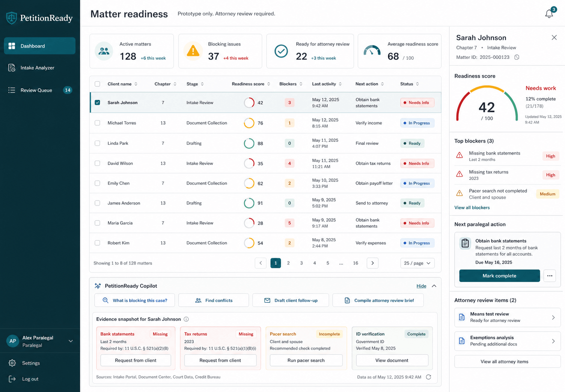Click the Settings gear icon
565x392 pixels.
pos(12,363)
